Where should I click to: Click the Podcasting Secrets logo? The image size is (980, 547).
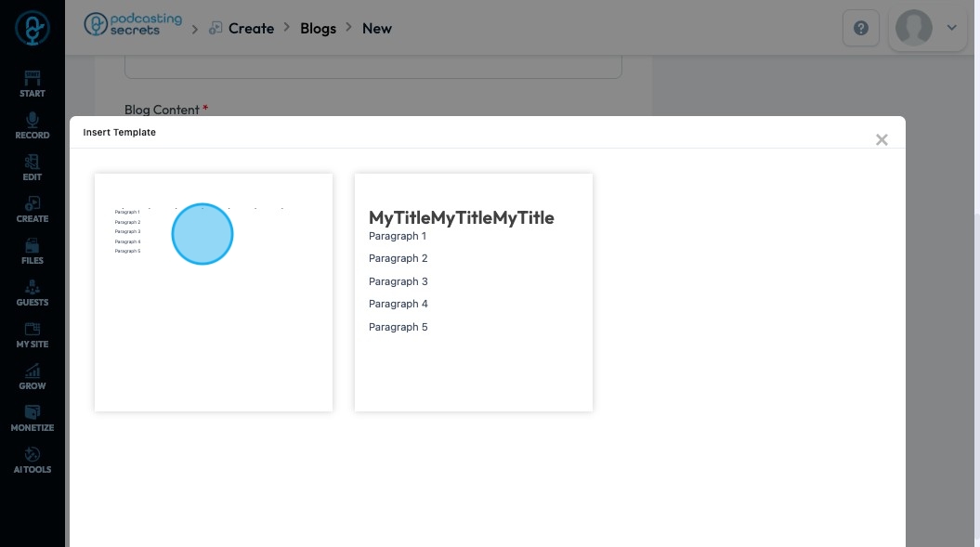click(133, 25)
